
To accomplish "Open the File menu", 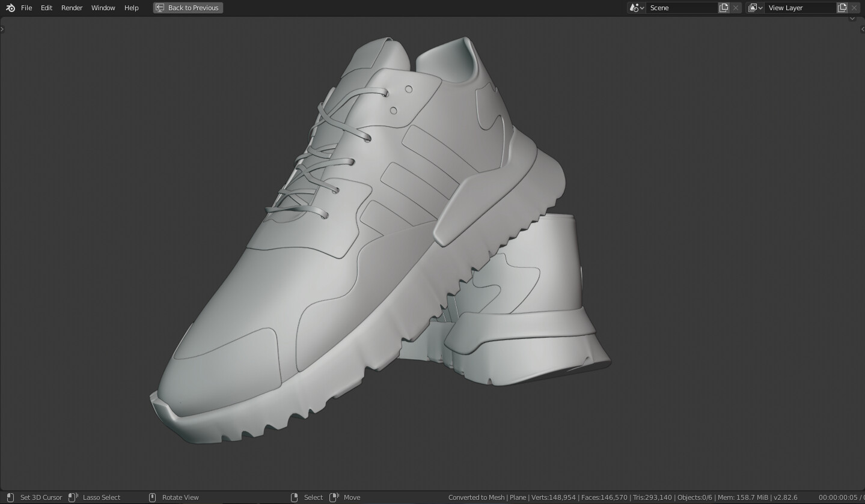I will pos(26,8).
